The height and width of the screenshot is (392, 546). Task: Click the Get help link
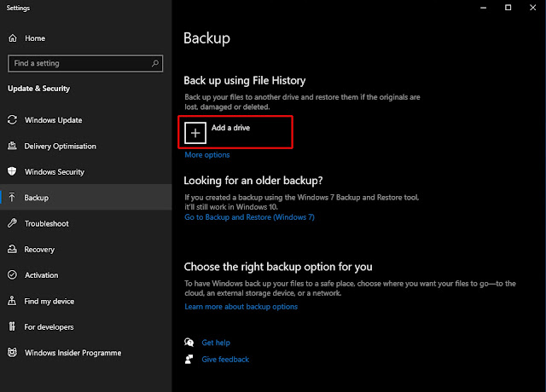(x=216, y=343)
